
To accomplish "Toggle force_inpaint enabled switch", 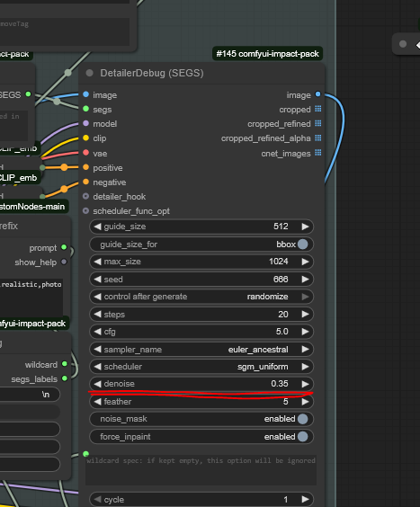I will tap(302, 437).
